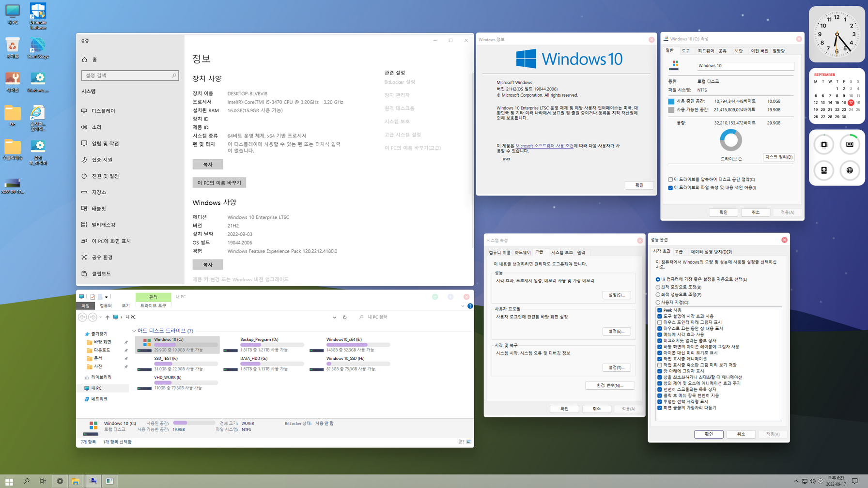Select the TeamOS.xyz desktop shortcut
This screenshot has width=868, height=488.
tap(38, 48)
